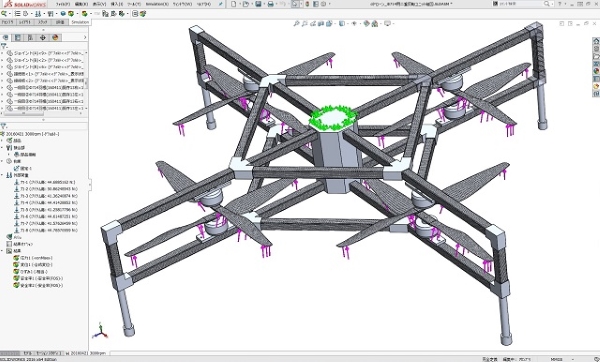The height and width of the screenshot is (362, 600).
Task: Select the DimXpert crosshair tab icon
Action: point(42,38)
